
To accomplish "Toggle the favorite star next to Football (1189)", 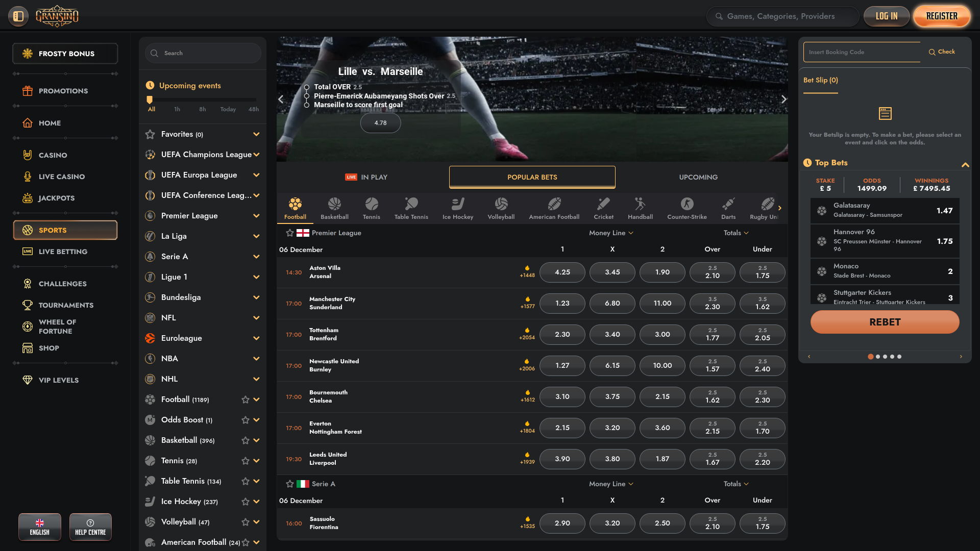I will pyautogui.click(x=245, y=399).
